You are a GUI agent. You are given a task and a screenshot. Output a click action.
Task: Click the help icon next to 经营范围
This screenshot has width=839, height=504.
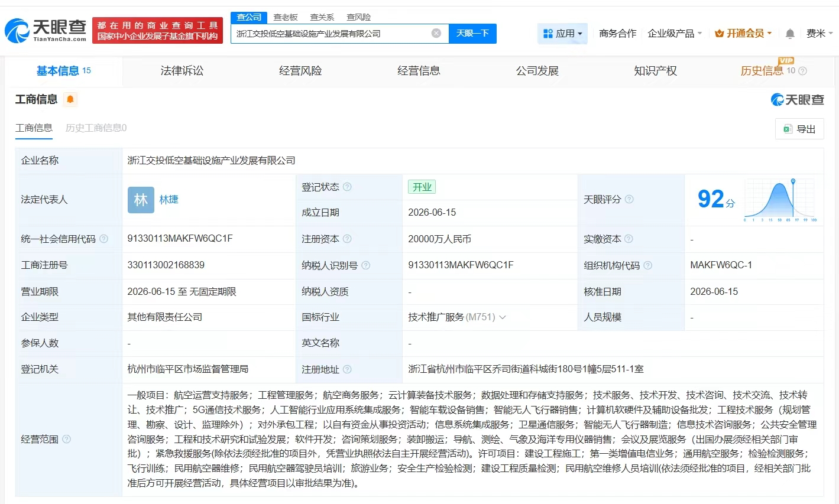click(66, 439)
